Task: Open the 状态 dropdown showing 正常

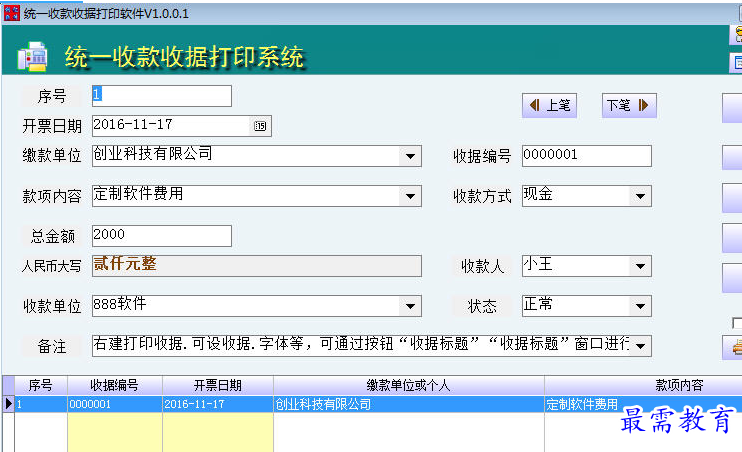Action: point(640,306)
